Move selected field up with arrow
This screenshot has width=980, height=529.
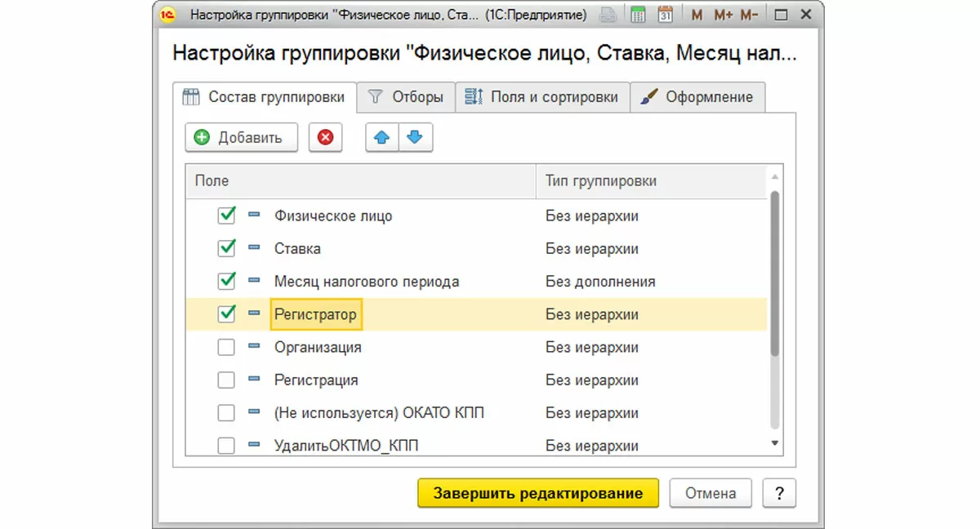(381, 138)
